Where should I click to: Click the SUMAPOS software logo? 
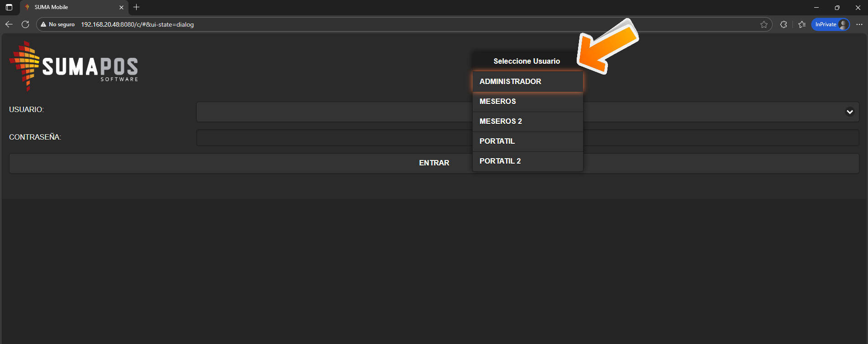pyautogui.click(x=74, y=66)
